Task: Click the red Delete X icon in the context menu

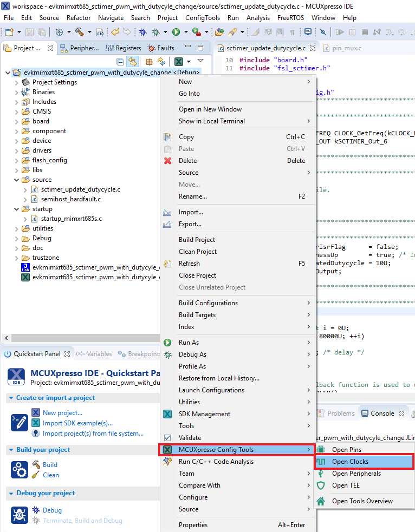Action: pos(168,161)
